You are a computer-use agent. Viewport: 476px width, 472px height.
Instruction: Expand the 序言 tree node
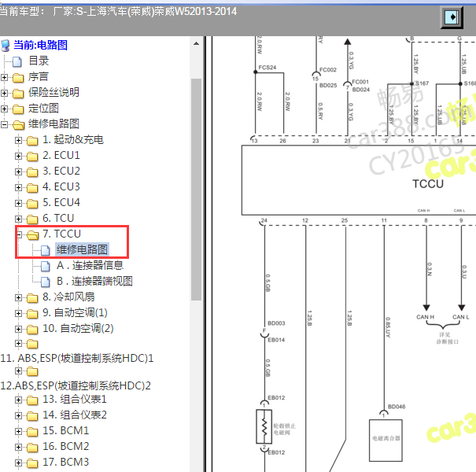[x=4, y=77]
